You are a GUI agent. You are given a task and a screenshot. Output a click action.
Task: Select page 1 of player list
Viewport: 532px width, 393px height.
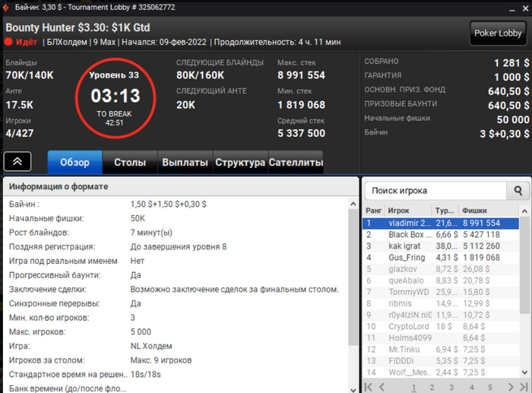click(x=413, y=387)
